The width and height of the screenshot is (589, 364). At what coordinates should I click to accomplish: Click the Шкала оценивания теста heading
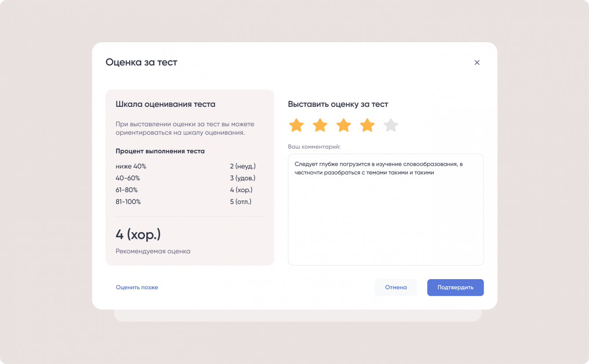click(165, 104)
